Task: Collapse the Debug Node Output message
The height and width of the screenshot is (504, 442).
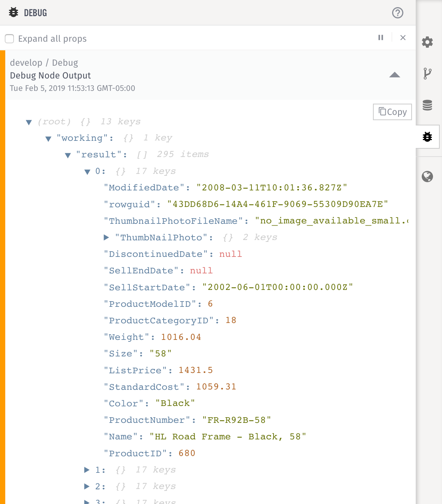Action: click(x=395, y=75)
